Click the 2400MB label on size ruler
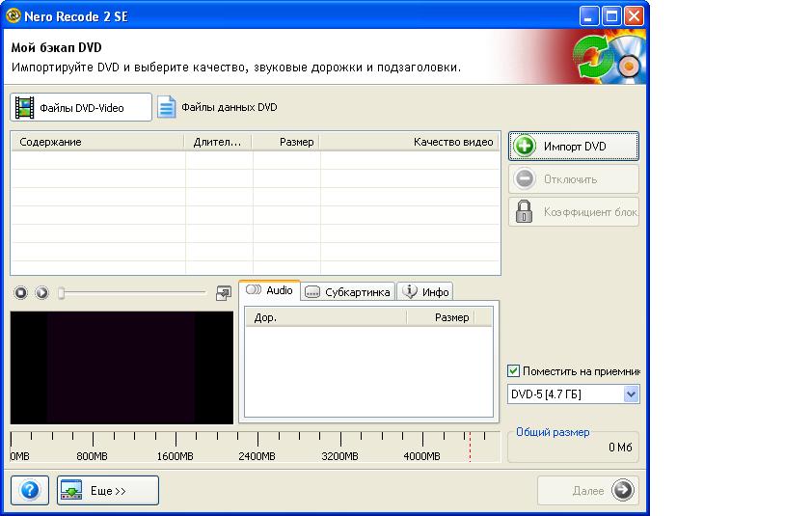Screen dimensions: 812x516 pyautogui.click(x=257, y=456)
